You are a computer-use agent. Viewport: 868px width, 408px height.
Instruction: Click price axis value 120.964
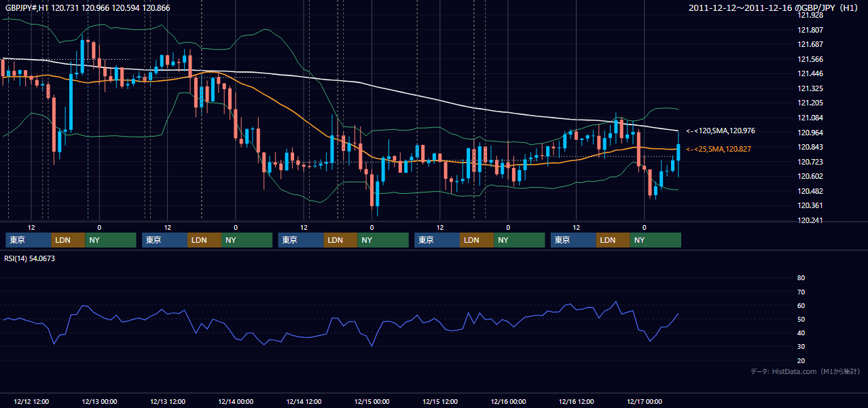point(810,133)
